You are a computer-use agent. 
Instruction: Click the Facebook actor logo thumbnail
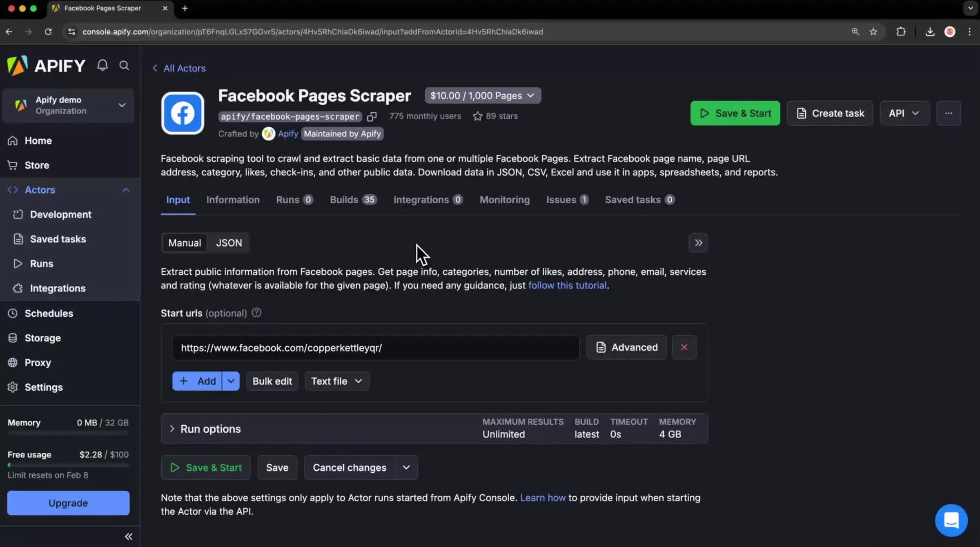pos(183,113)
